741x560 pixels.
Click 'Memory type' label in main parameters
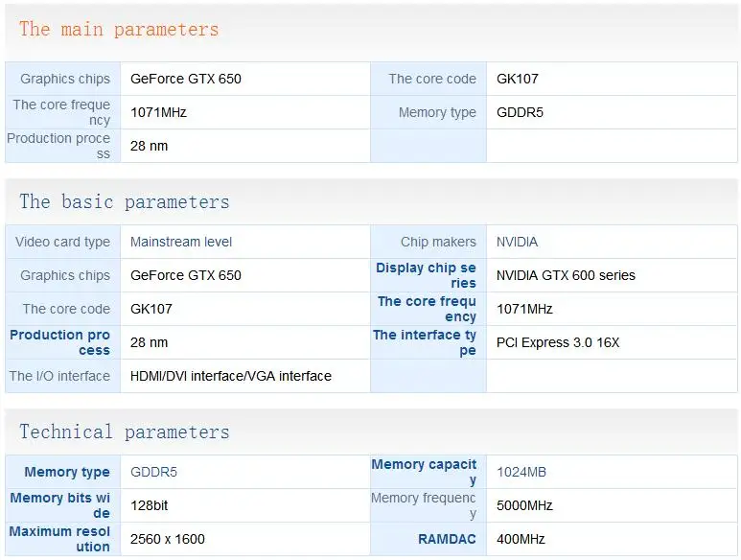[x=437, y=112]
